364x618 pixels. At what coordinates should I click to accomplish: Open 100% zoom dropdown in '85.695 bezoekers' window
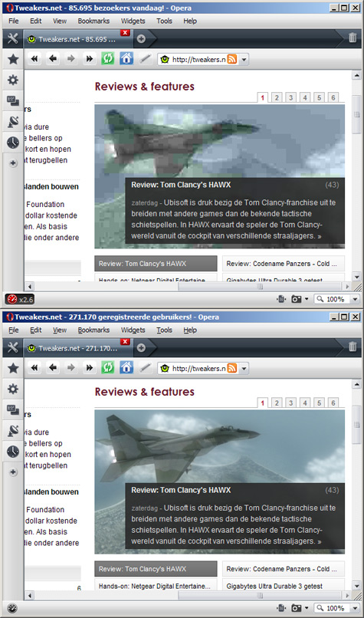[x=355, y=300]
